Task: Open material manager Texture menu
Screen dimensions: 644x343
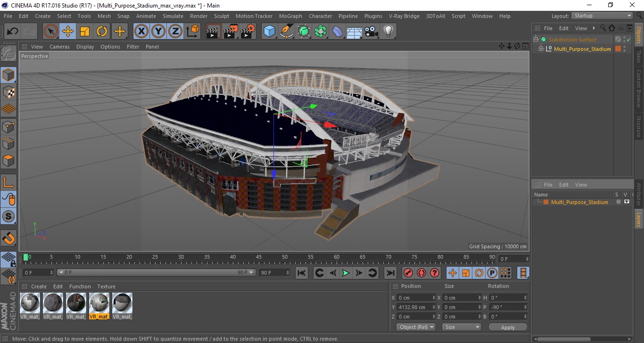Action: [106, 286]
